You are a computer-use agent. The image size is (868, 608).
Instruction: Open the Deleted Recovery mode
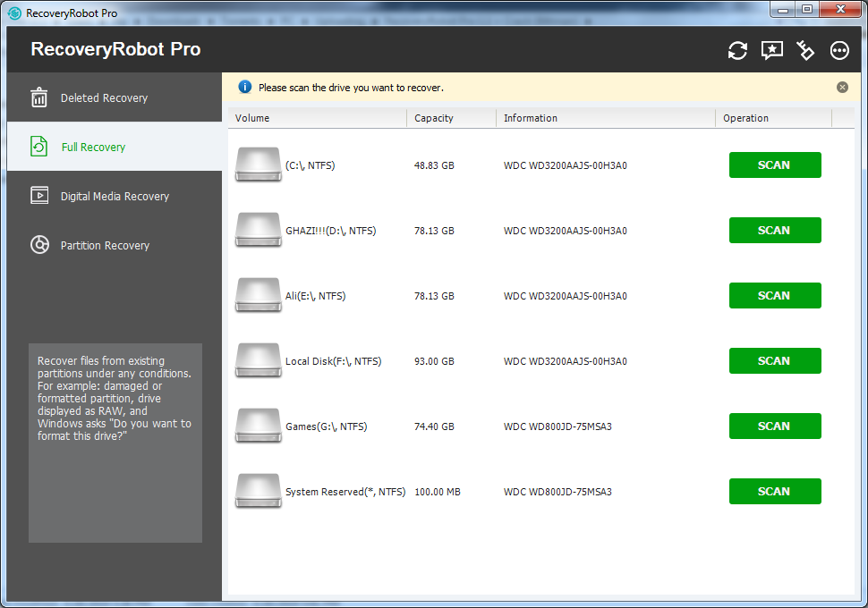115,97
